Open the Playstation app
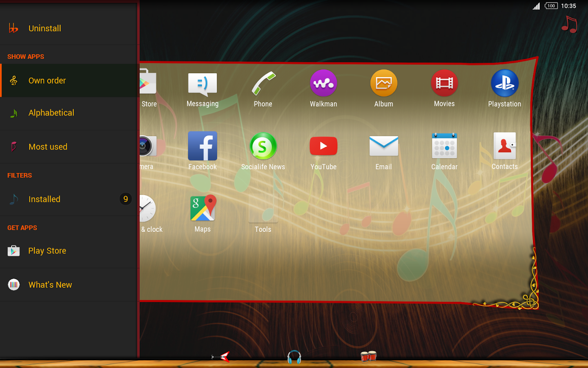The width and height of the screenshot is (588, 368). coord(505,88)
